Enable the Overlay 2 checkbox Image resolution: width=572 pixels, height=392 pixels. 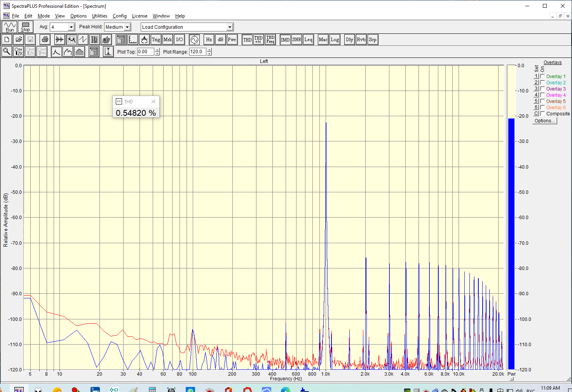click(x=542, y=82)
